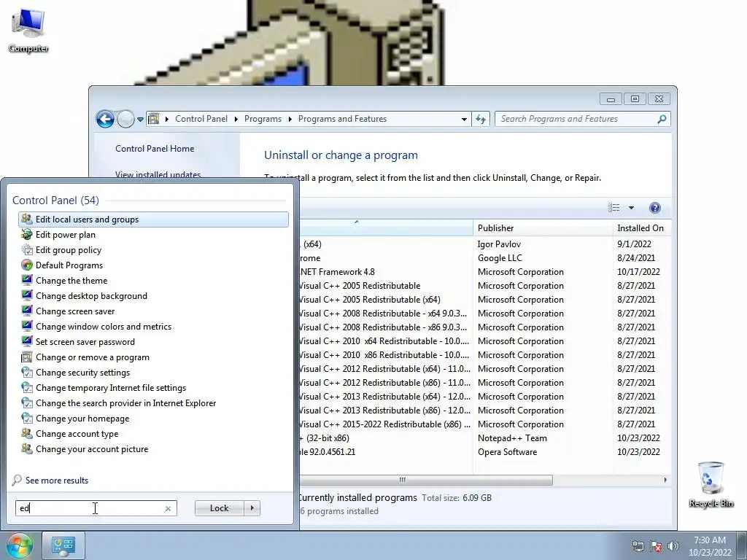Open Change window colors and metrics

coord(153,327)
